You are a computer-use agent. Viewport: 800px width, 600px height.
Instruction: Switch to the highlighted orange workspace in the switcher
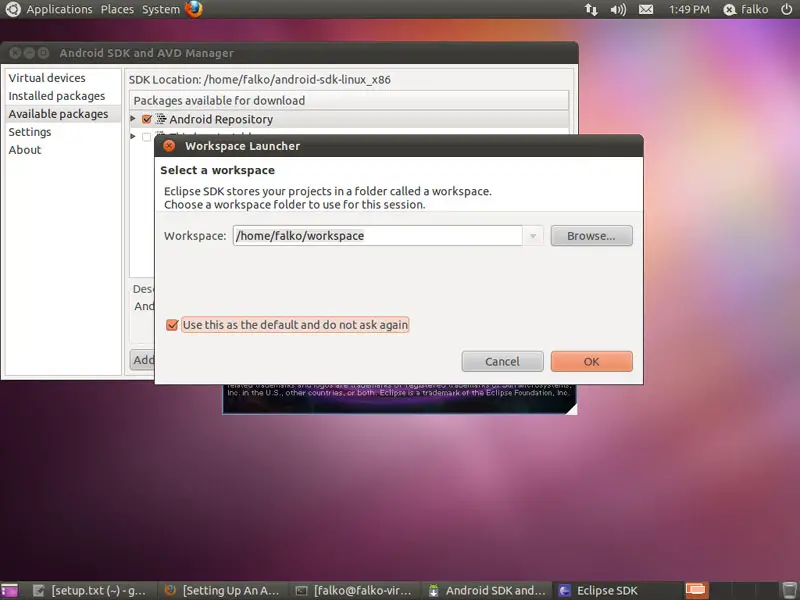click(697, 590)
